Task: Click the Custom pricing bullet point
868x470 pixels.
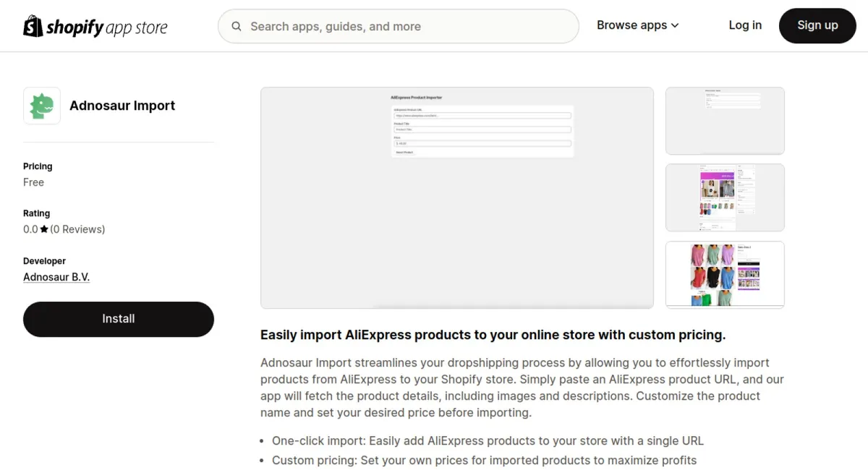Action: pos(485,460)
